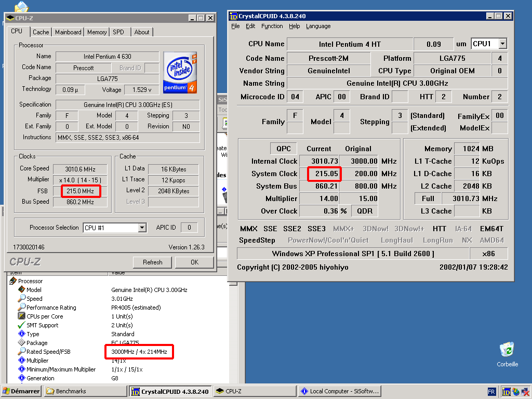Click the Model row icon in SiSoftware list
Viewport: 532px width, 399px height.
[22, 289]
